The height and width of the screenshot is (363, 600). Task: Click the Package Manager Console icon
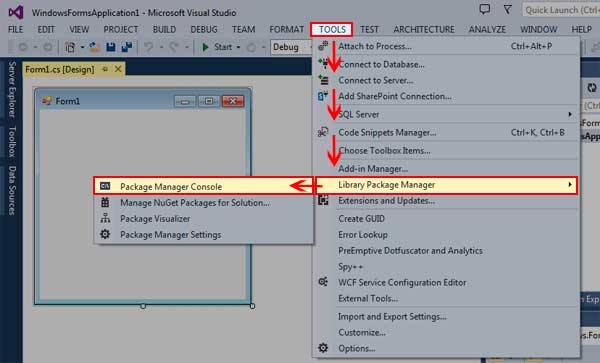[105, 186]
